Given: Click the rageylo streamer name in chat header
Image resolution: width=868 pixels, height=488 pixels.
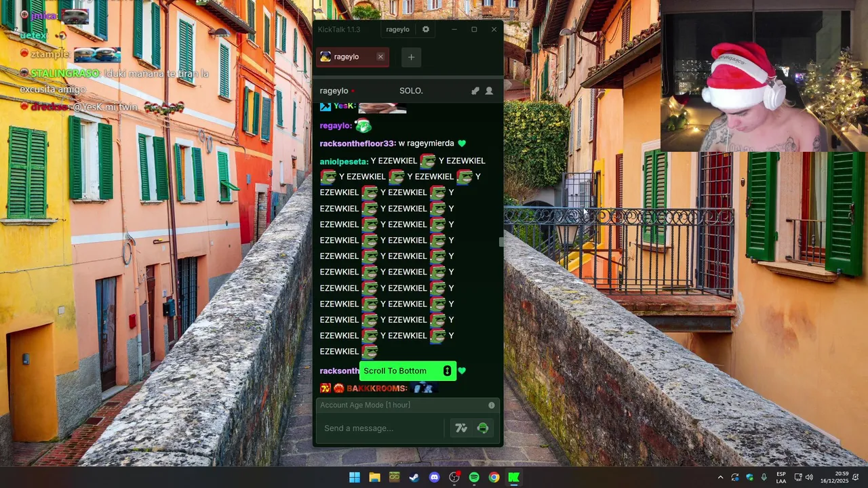Looking at the screenshot, I should [x=334, y=91].
